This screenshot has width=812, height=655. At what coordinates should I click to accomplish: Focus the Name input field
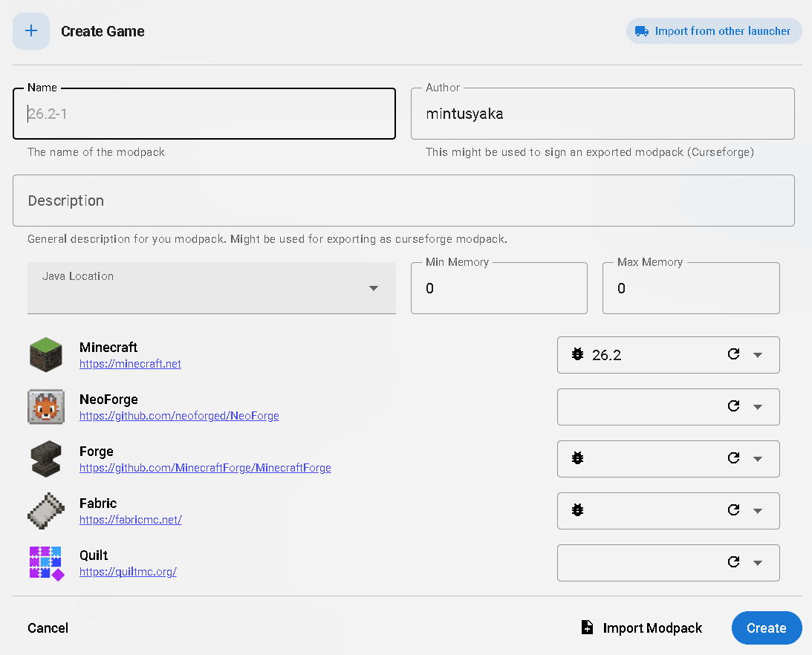pos(204,114)
